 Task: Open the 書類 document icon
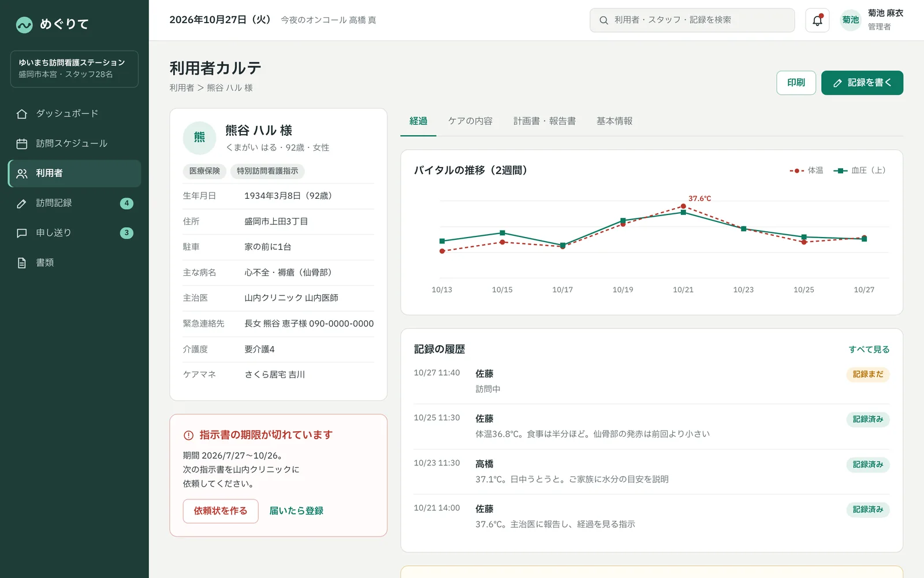[x=22, y=263]
